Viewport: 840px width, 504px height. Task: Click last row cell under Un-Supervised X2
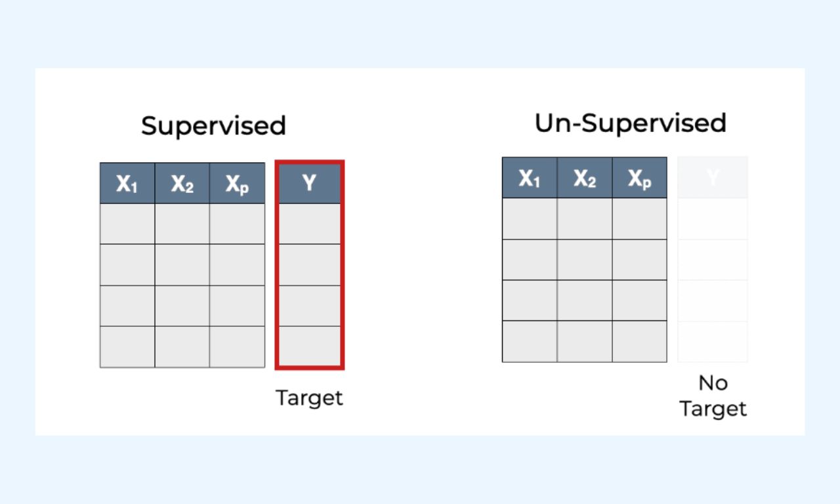coord(585,341)
